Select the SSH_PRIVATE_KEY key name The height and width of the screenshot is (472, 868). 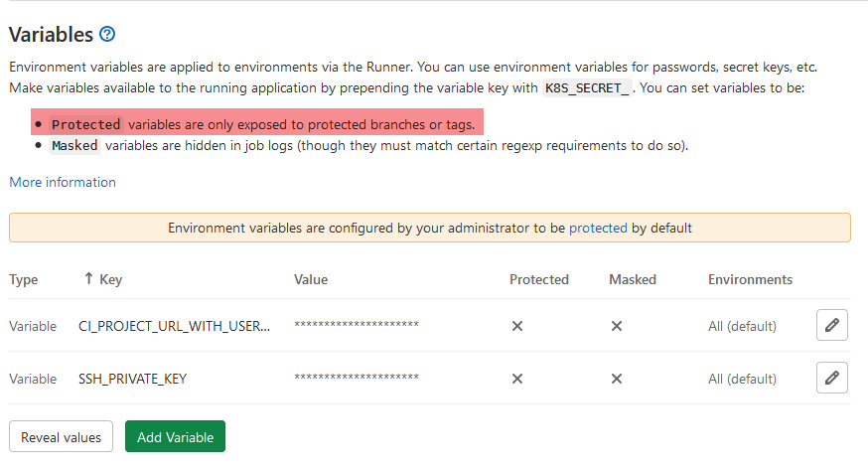click(x=133, y=379)
